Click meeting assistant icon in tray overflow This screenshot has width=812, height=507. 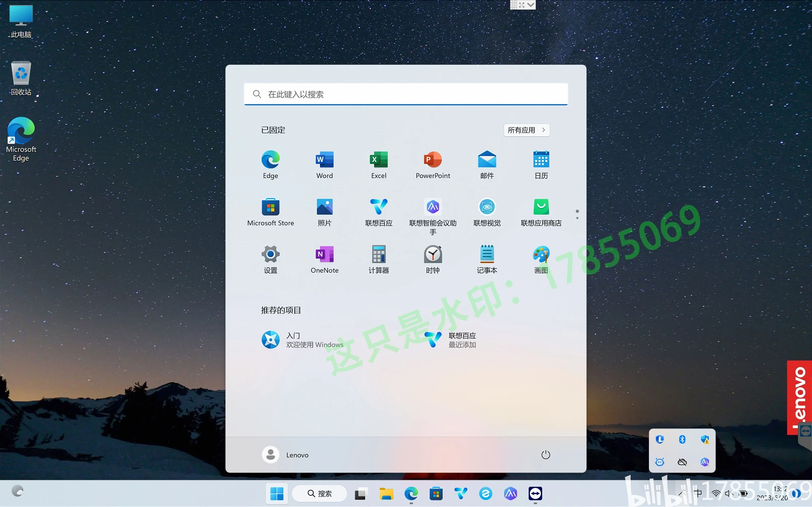(x=705, y=462)
